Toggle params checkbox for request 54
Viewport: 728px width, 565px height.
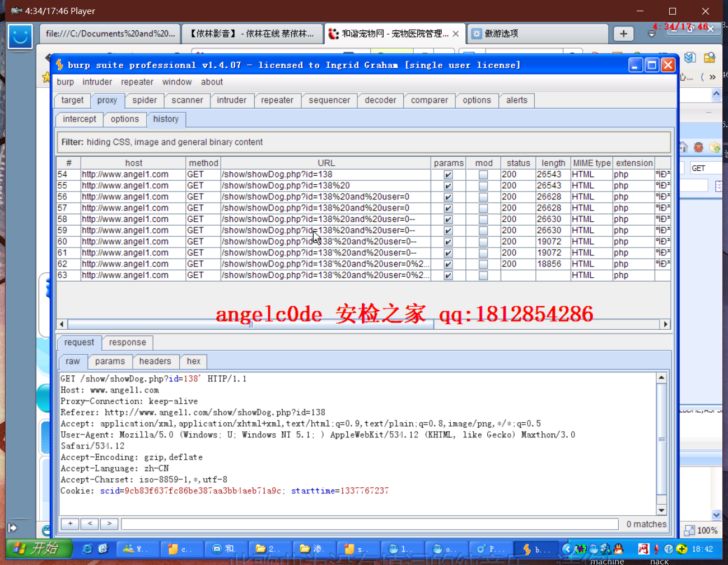click(x=448, y=175)
